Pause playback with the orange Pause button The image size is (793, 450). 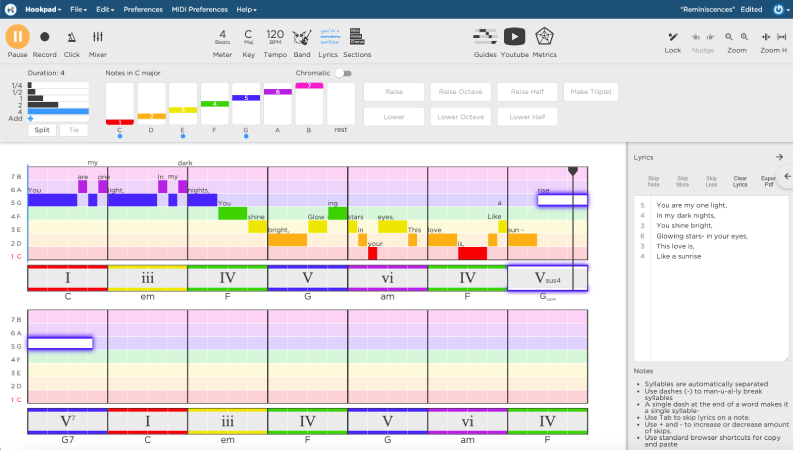click(x=17, y=37)
